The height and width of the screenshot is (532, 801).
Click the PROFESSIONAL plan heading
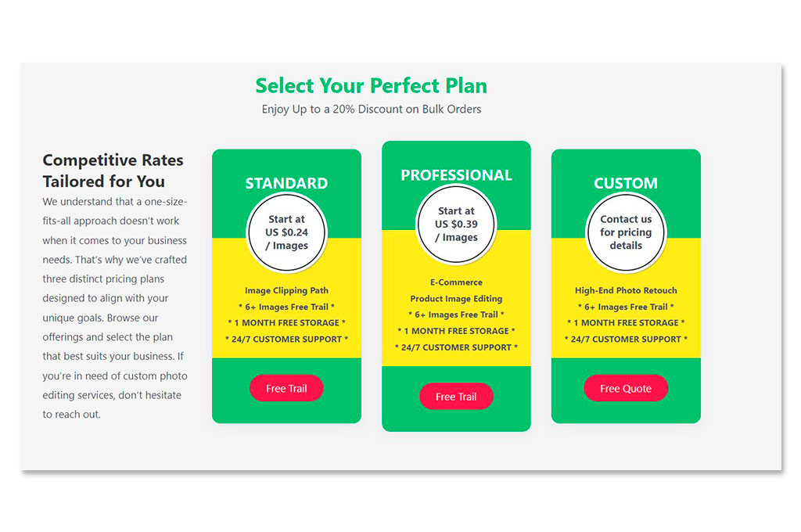tap(456, 174)
